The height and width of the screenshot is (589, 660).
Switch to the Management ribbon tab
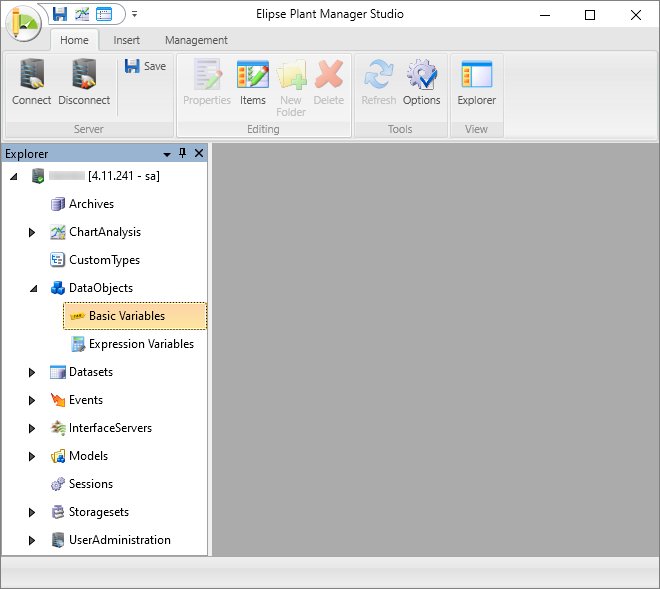pos(196,40)
